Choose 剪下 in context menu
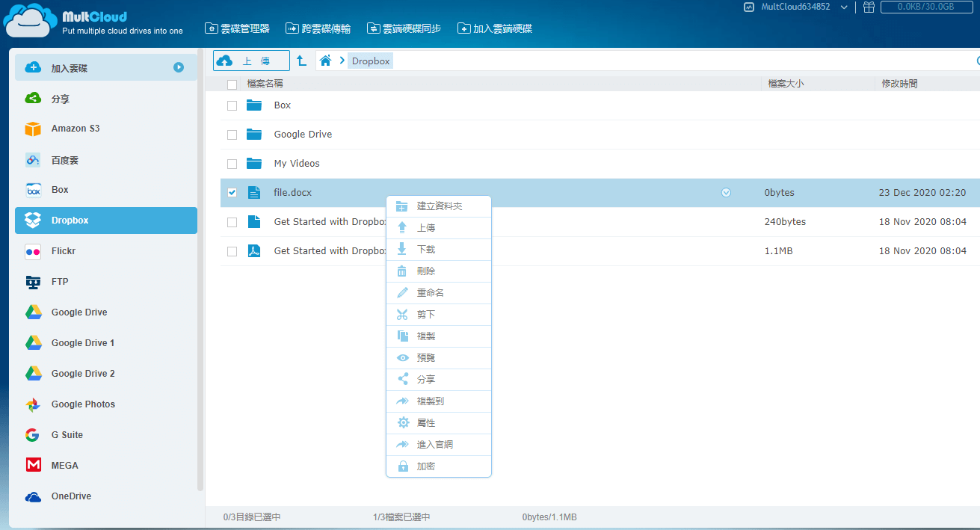Screen dimensions: 980x530 (439, 315)
